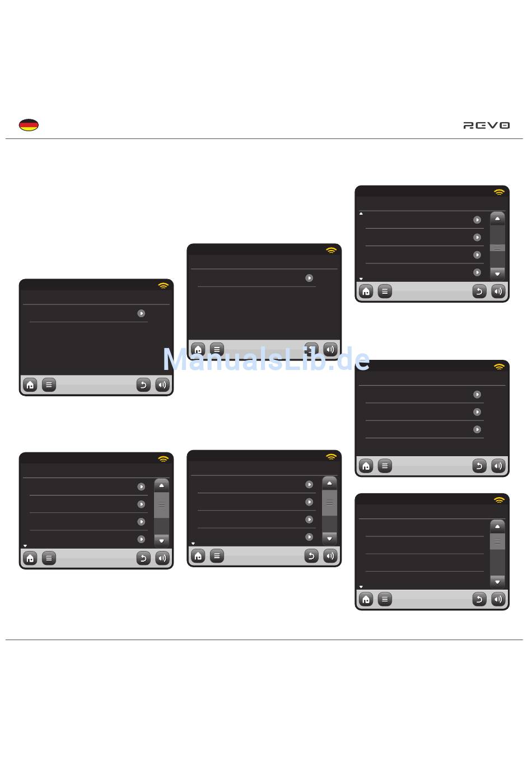532x778 pixels.
Task: Click the German flag icon
Action: [29, 125]
